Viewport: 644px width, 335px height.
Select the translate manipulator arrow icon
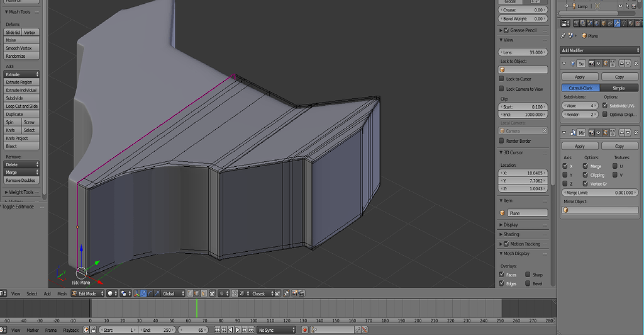coord(143,293)
